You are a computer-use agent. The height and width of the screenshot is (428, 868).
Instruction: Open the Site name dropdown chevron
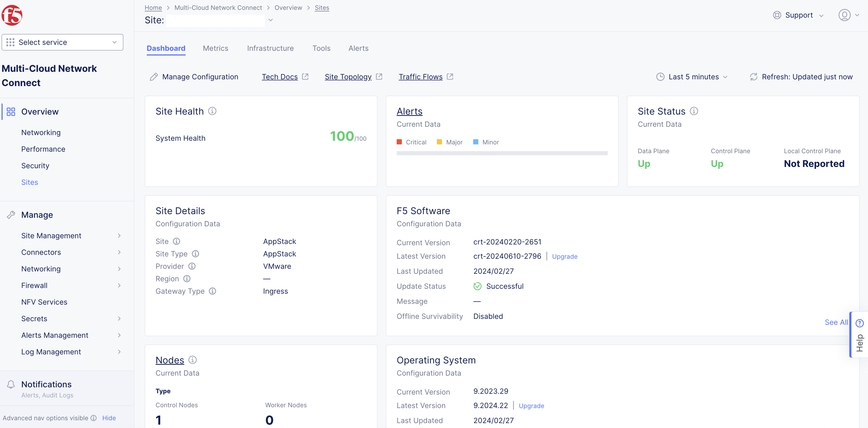(x=271, y=20)
